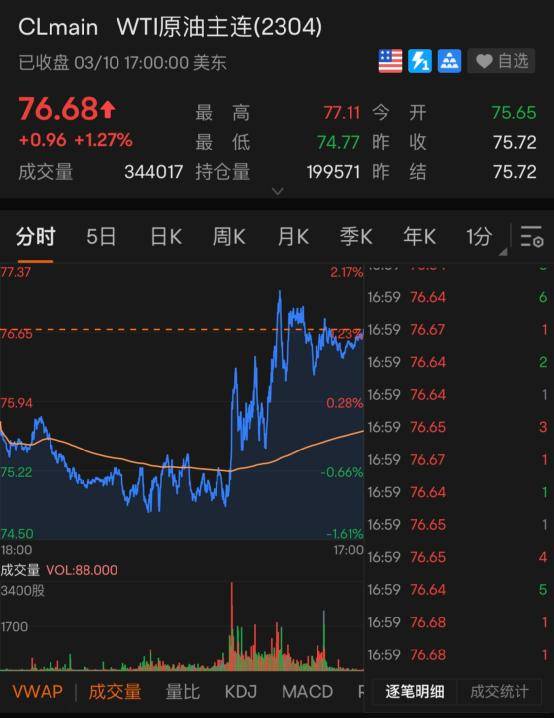This screenshot has width=554, height=718.
Task: Tap the US flag market icon
Action: [x=390, y=61]
